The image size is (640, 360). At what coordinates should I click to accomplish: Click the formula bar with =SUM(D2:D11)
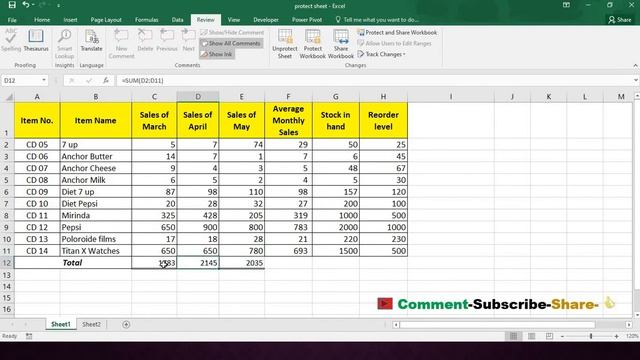click(x=373, y=80)
